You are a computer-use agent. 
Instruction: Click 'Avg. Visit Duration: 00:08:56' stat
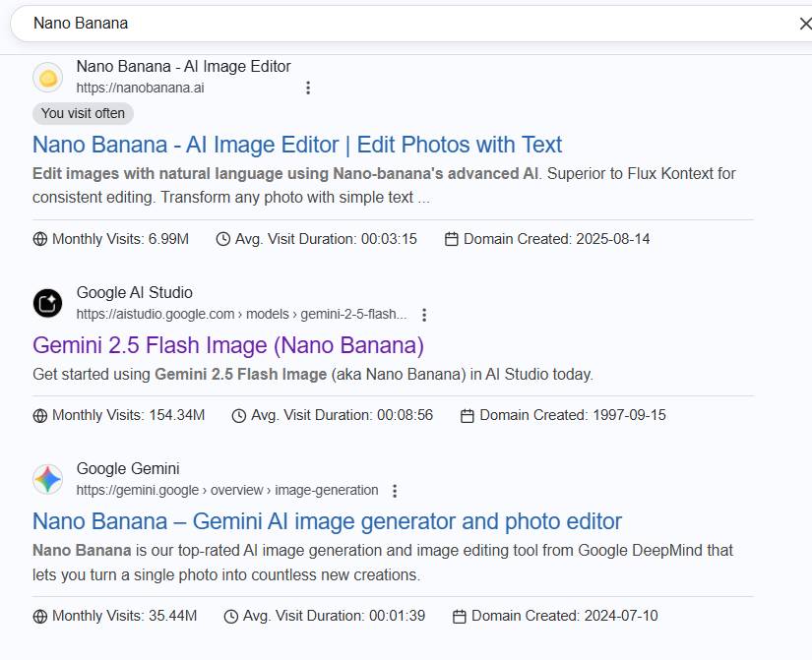pos(333,416)
